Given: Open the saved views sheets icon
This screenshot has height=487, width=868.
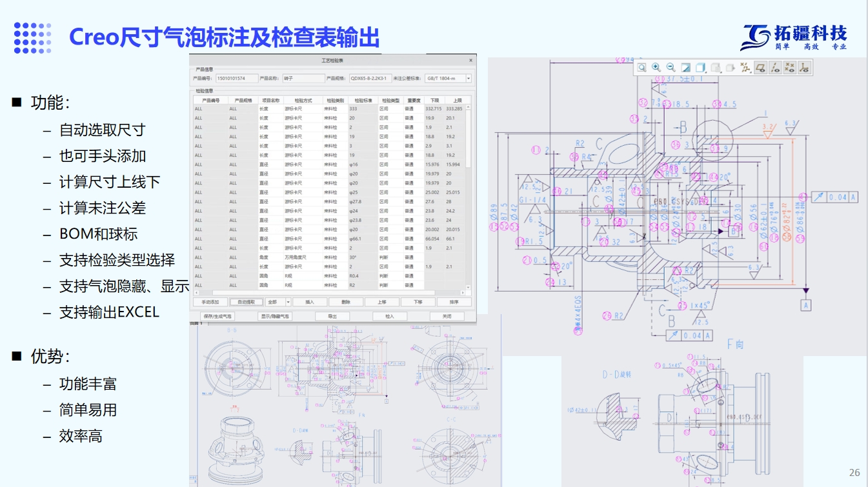Looking at the screenshot, I should point(716,67).
